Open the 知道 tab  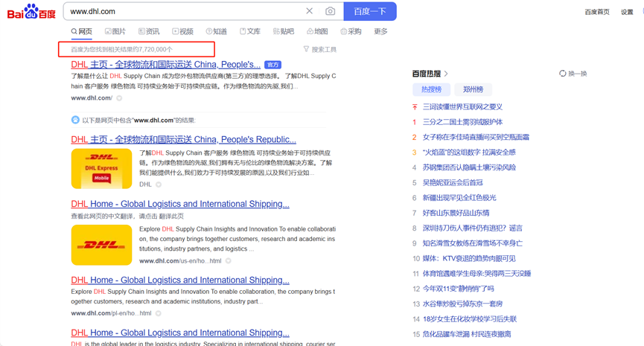pyautogui.click(x=217, y=31)
